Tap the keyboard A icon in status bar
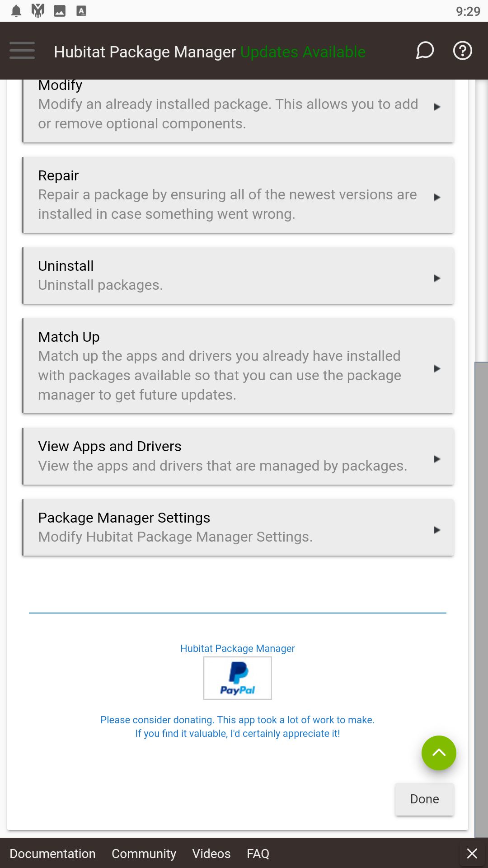488x868 pixels. (81, 11)
